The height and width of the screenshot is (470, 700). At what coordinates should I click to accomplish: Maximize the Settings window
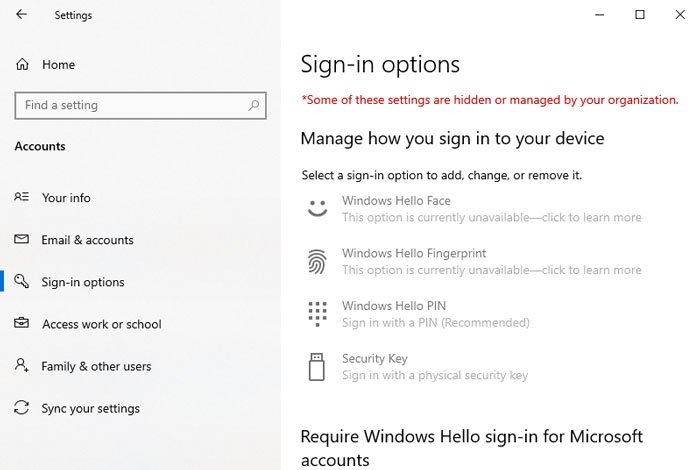[640, 15]
